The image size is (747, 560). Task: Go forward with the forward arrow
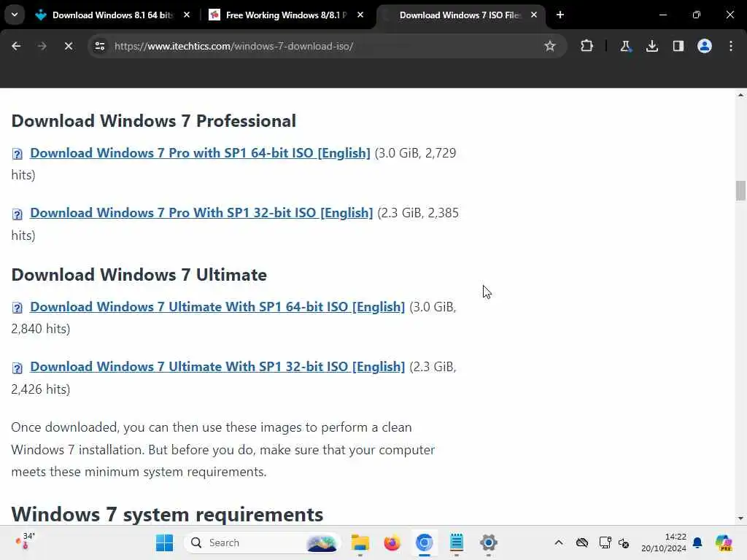42,46
